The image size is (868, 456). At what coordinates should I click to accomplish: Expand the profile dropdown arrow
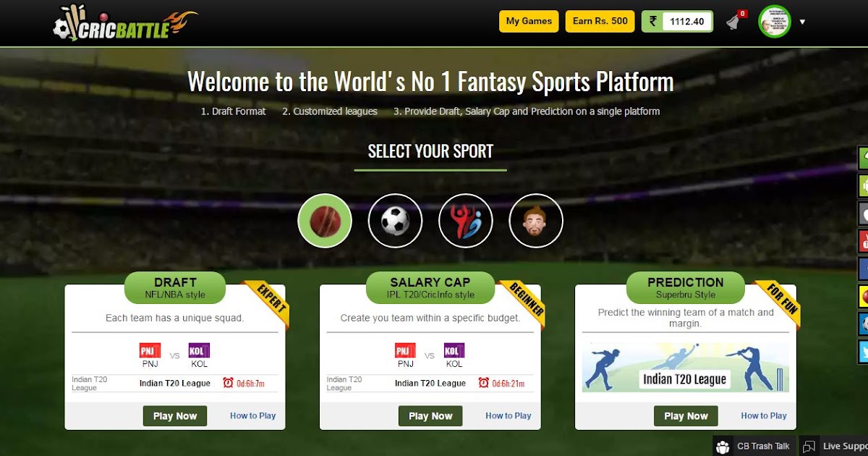pyautogui.click(x=802, y=22)
